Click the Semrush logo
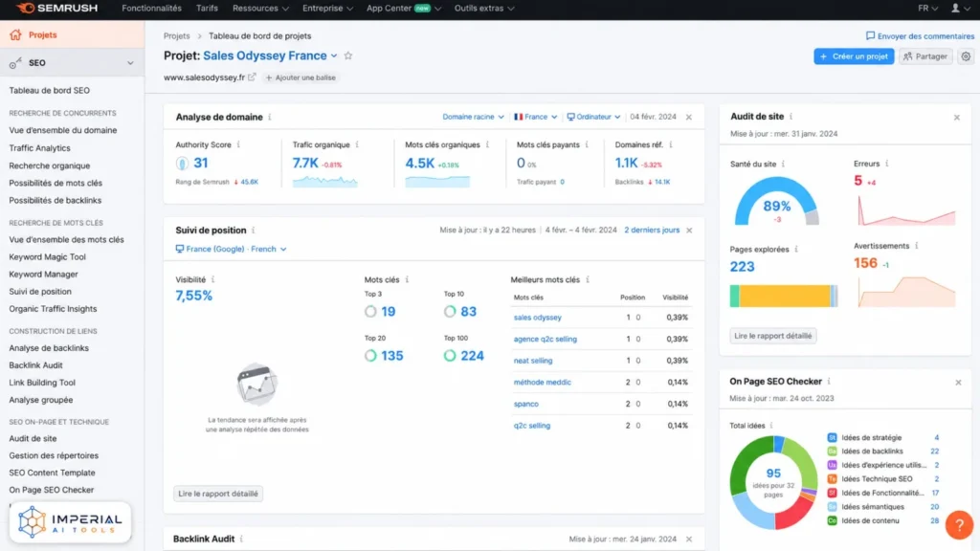This screenshot has width=980, height=551. 56,8
